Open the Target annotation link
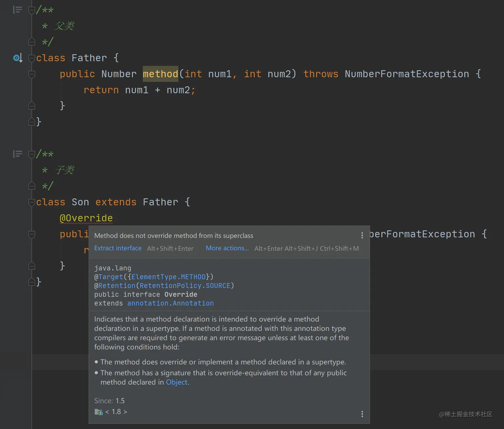The height and width of the screenshot is (429, 504). point(111,277)
